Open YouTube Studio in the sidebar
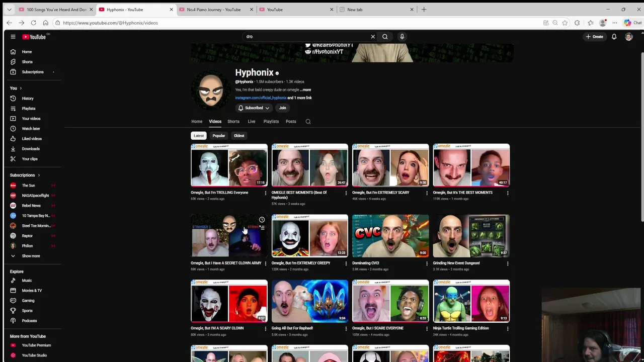Screen dimensions: 644x362 (x=34, y=355)
